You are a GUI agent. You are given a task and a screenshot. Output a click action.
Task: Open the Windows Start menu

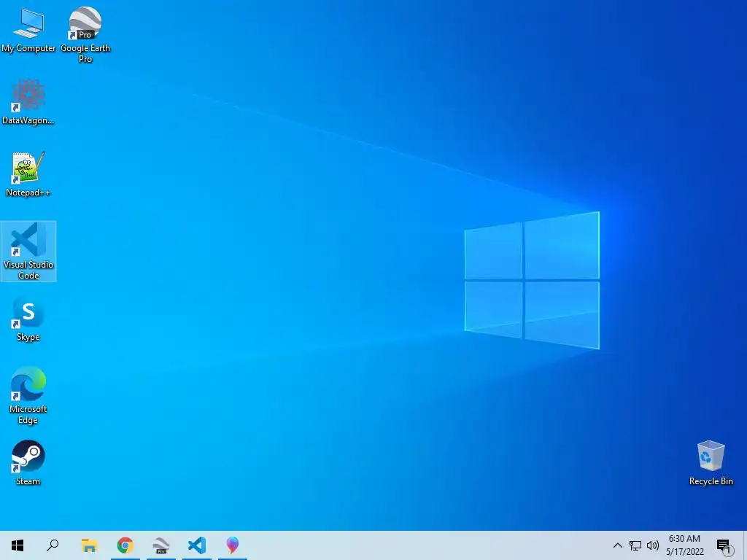[18, 545]
